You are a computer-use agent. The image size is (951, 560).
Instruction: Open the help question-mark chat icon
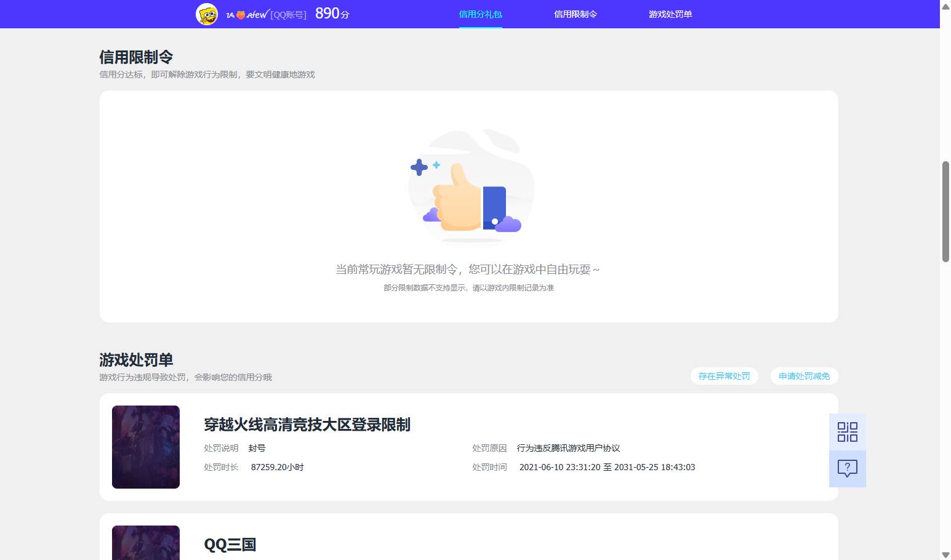click(x=848, y=469)
